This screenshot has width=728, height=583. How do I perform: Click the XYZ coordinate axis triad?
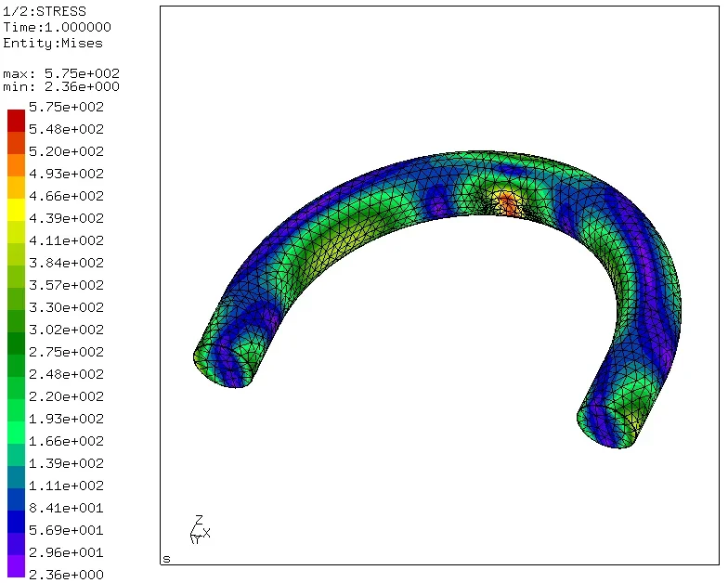click(x=201, y=529)
